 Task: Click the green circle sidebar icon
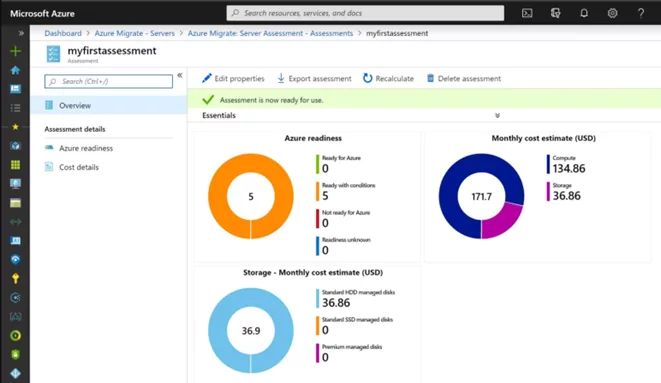tap(15, 335)
